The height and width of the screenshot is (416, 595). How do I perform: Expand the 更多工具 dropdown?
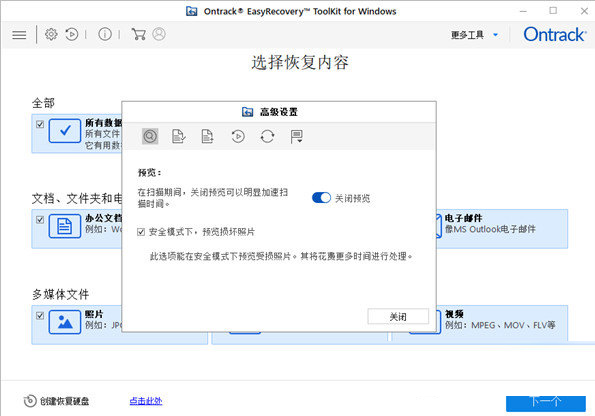pos(474,35)
